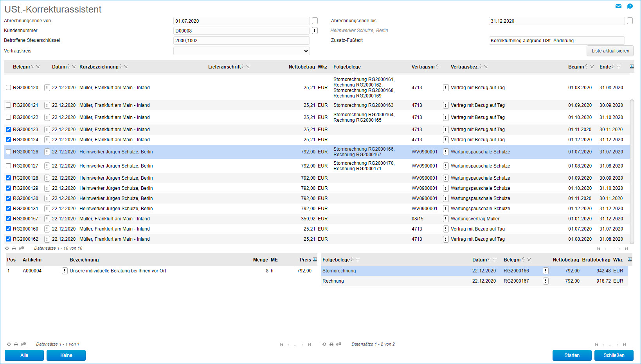
Task: Select all records with Alle button
Action: tap(24, 355)
